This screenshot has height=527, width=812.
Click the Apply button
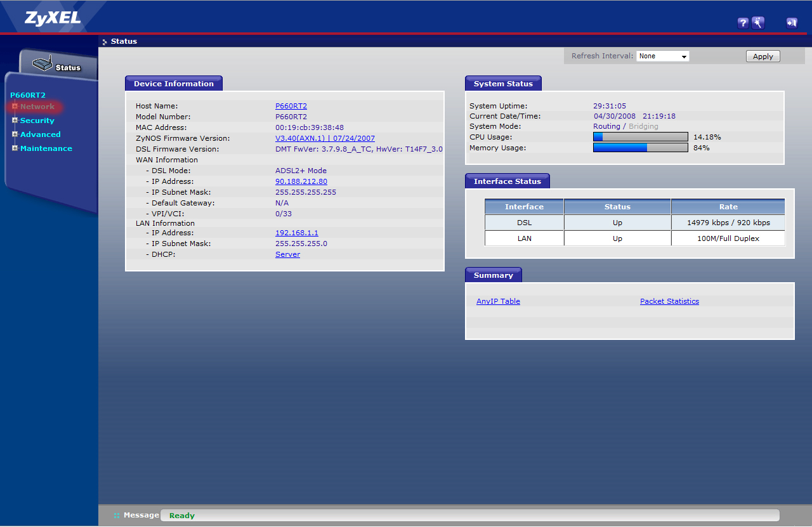tap(763, 56)
